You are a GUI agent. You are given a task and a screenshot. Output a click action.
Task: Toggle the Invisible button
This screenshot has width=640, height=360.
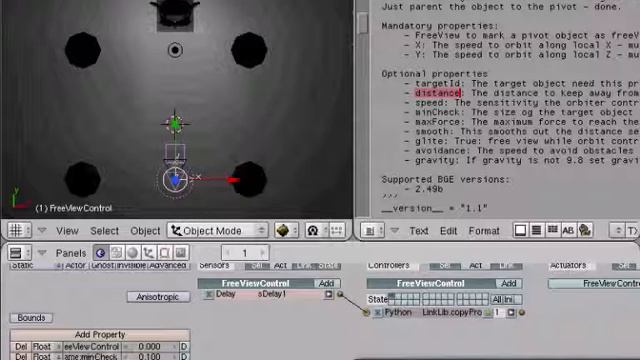(x=131, y=266)
